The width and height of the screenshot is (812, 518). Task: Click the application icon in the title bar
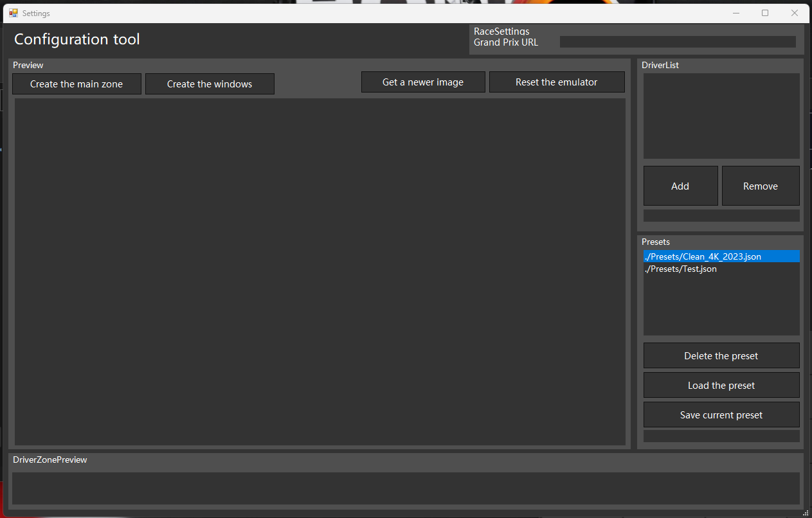pyautogui.click(x=14, y=13)
